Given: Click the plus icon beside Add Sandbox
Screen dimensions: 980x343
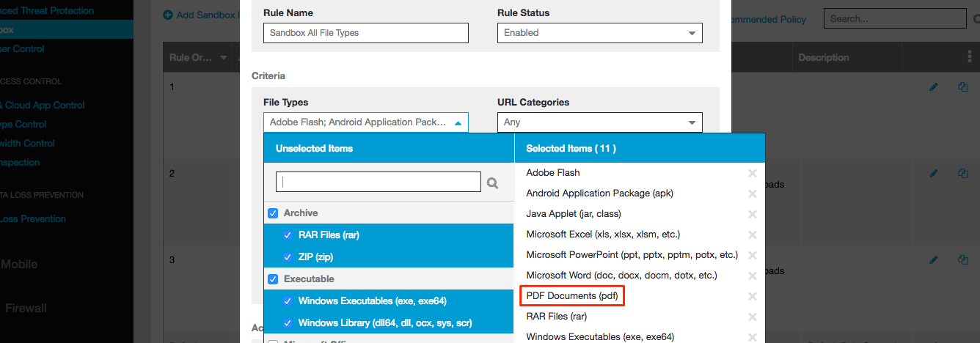Looking at the screenshot, I should 168,15.
